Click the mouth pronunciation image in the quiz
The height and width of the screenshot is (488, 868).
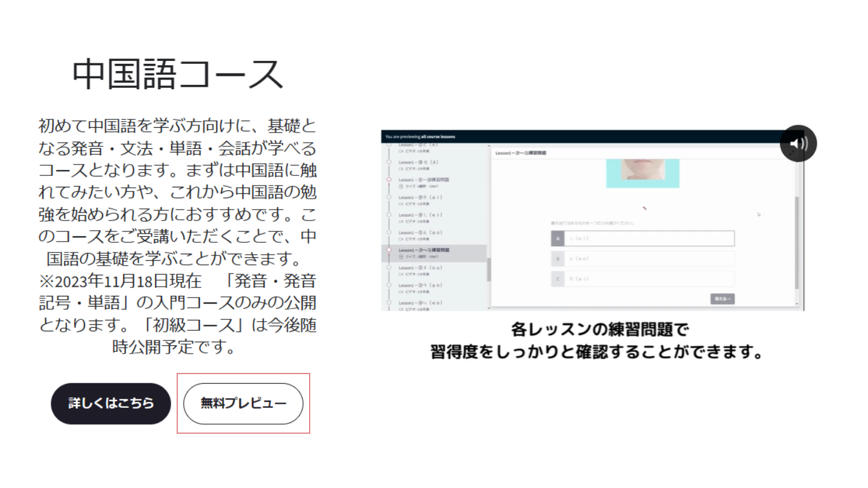(643, 172)
